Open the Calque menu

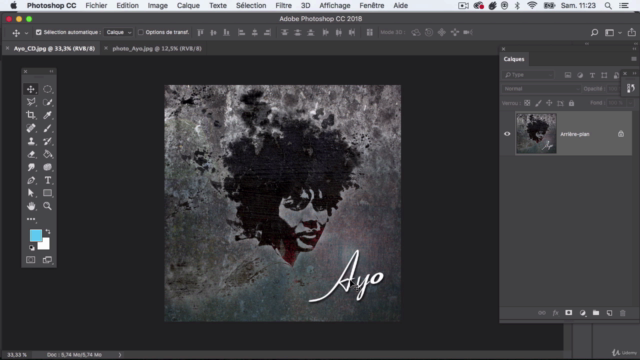pos(188,6)
